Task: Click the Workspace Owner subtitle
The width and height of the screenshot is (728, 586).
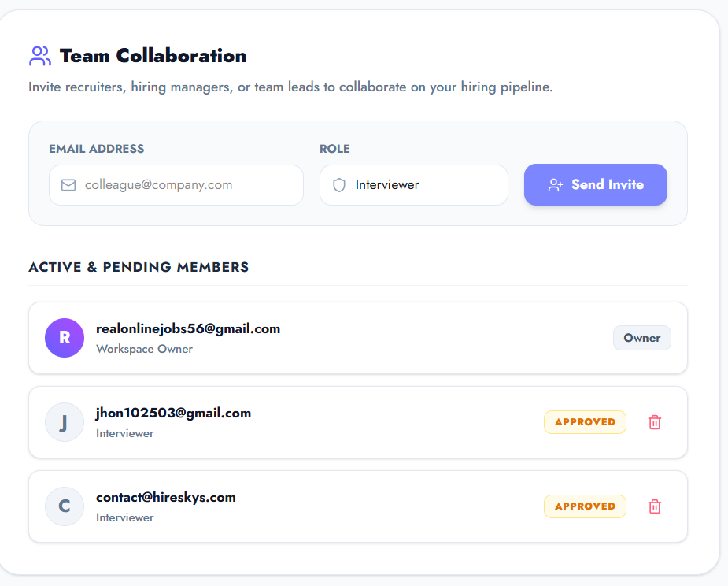Action: pos(144,349)
